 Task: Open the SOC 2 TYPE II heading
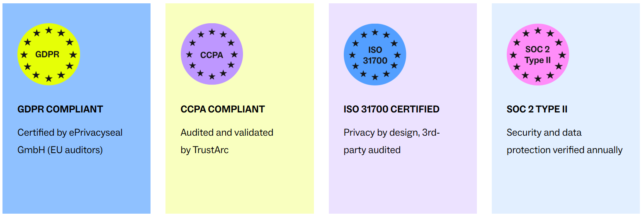pyautogui.click(x=537, y=110)
